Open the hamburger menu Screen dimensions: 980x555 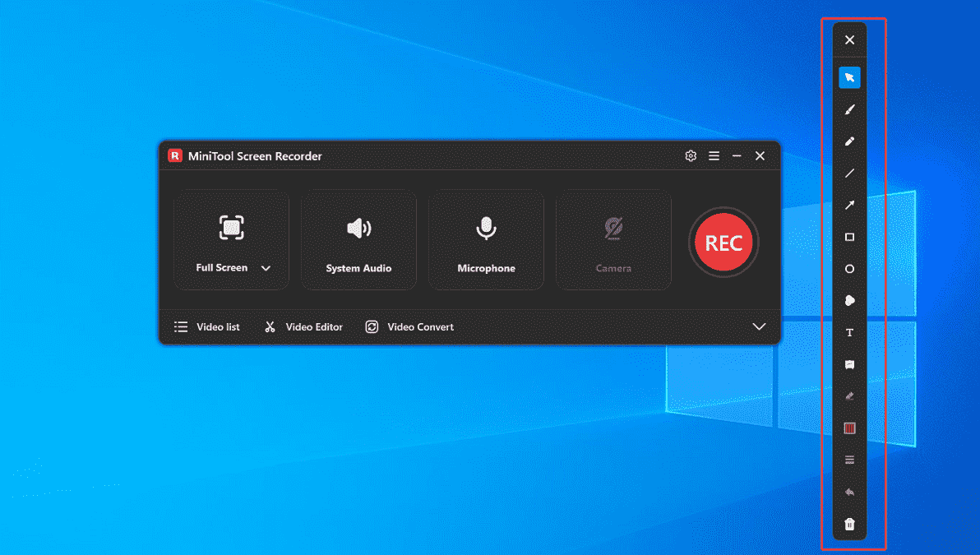(x=714, y=155)
